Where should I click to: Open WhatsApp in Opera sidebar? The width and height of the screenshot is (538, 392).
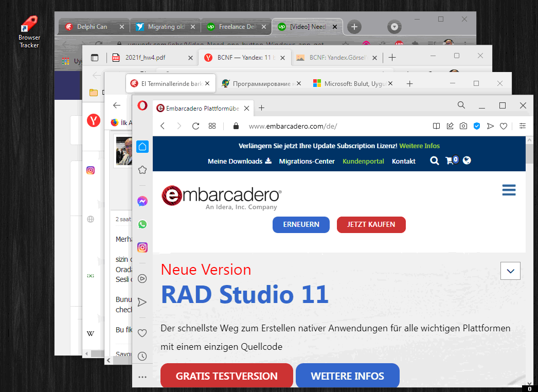coord(142,224)
